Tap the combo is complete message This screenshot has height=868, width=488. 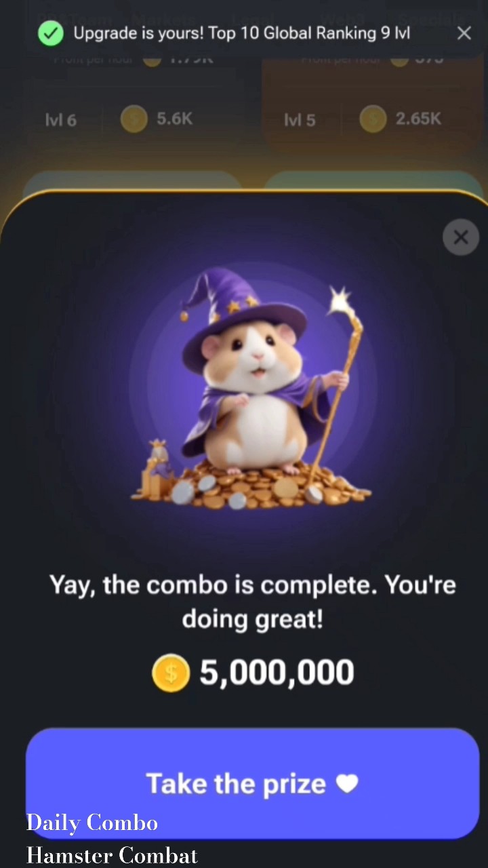coord(252,602)
